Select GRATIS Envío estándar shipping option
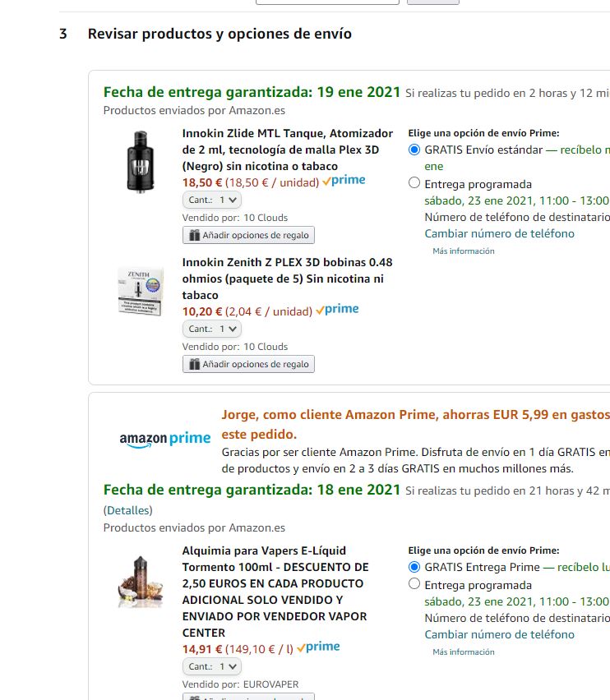 click(414, 150)
